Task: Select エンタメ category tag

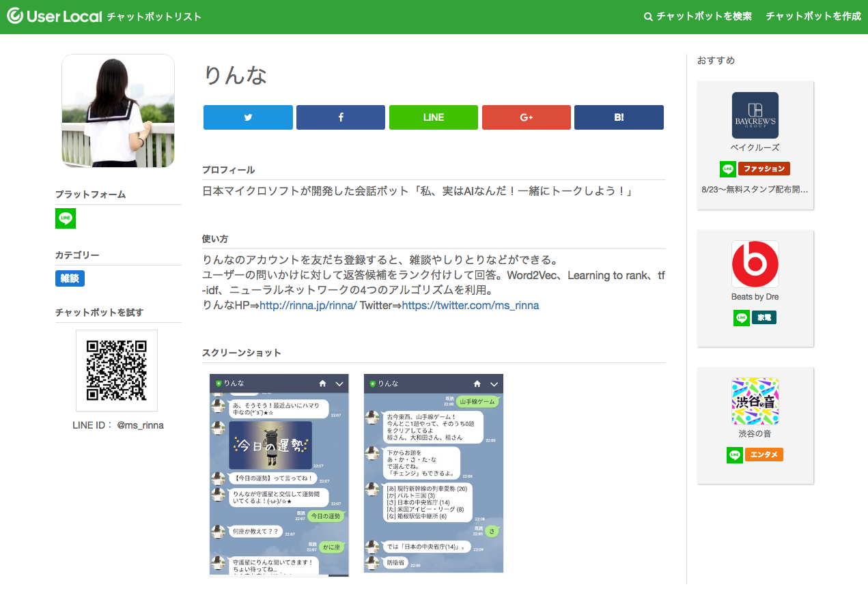Action: click(x=764, y=455)
